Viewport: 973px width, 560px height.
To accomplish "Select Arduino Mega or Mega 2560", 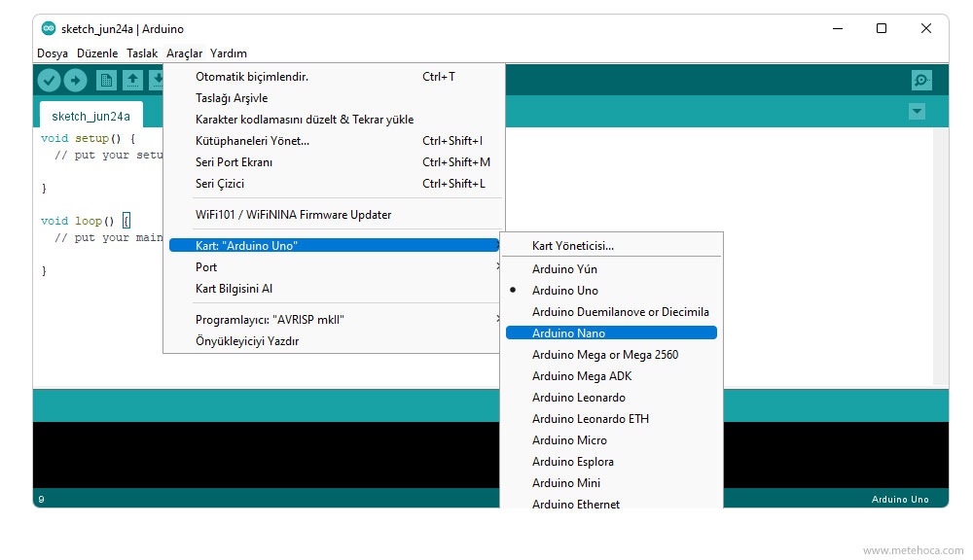I will [x=611, y=355].
